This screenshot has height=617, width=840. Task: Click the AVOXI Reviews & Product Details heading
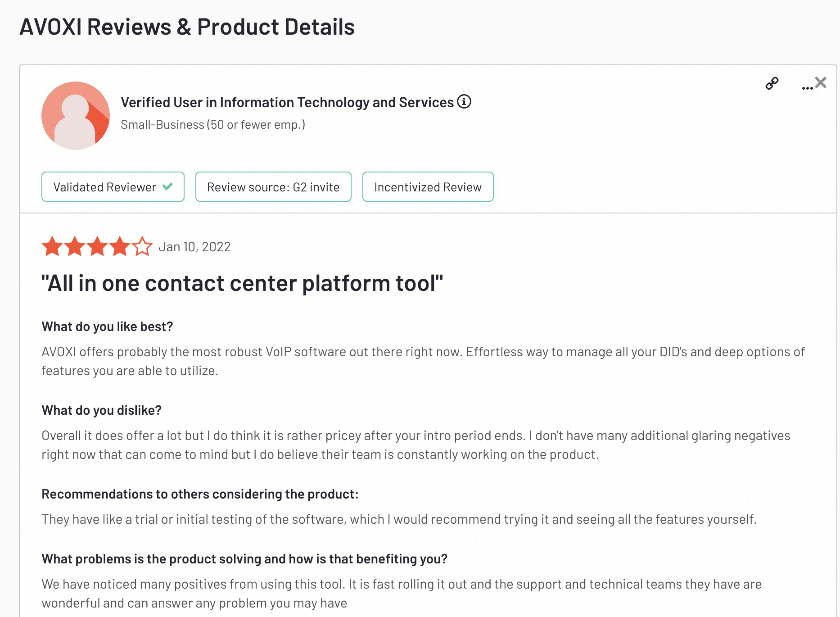[187, 27]
